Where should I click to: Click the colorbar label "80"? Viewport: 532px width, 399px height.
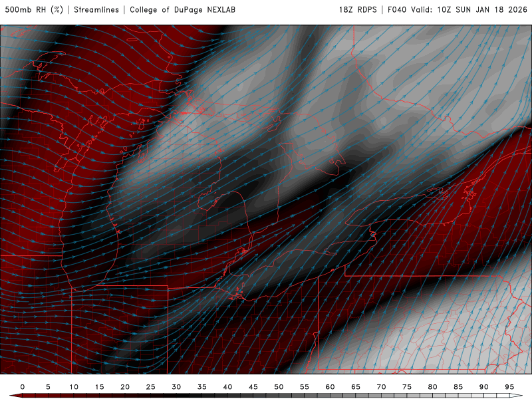(432, 387)
